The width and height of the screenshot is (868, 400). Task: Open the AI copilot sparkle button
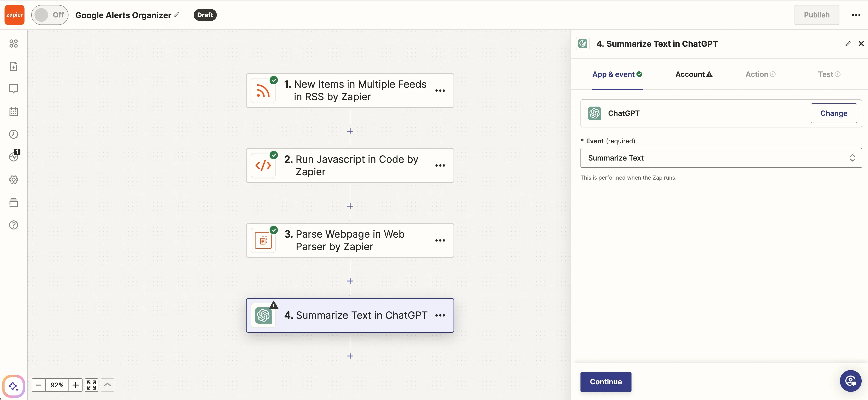click(x=13, y=386)
